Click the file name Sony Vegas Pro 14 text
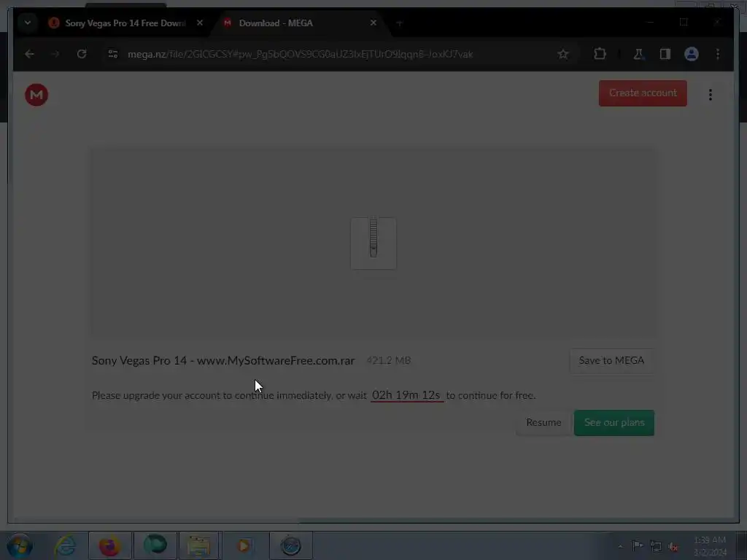Viewport: 747px width, 560px height. [x=223, y=360]
